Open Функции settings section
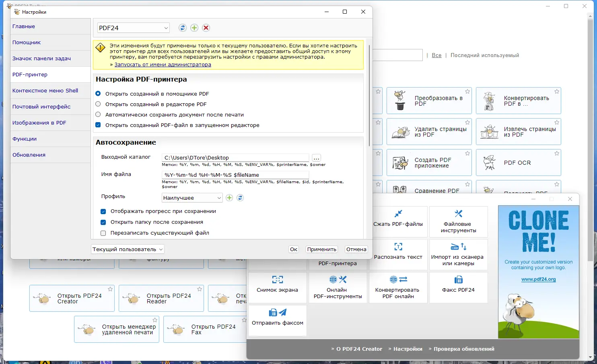 [x=50, y=139]
